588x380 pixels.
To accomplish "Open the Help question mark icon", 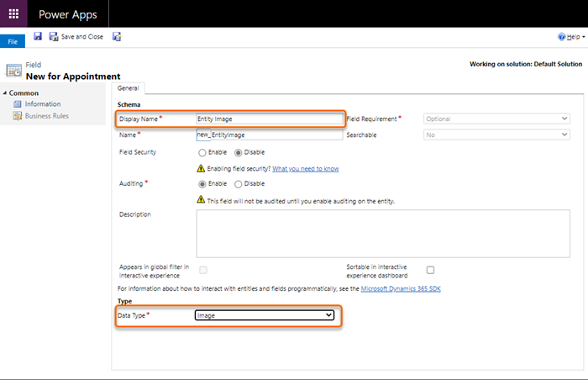I will click(x=561, y=36).
